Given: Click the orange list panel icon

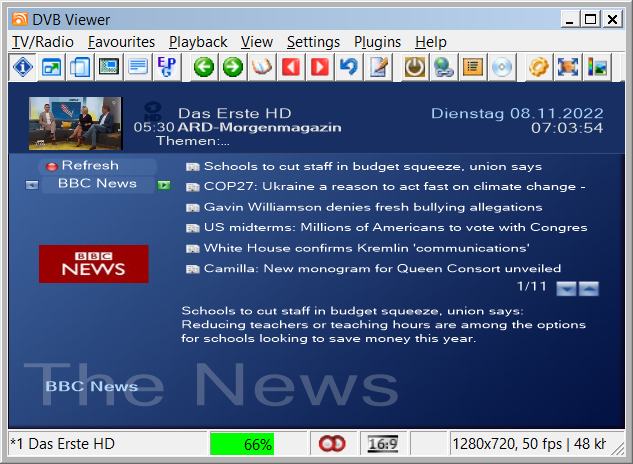Looking at the screenshot, I should (x=473, y=67).
